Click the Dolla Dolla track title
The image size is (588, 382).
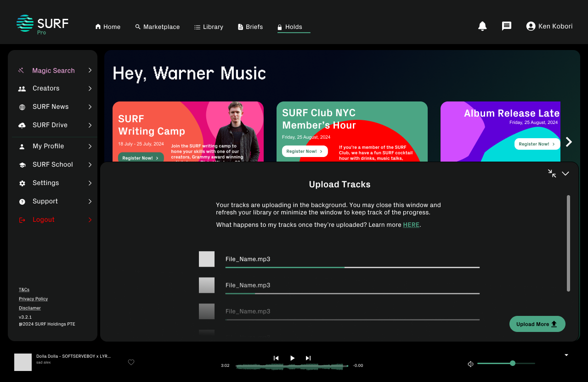pos(73,356)
